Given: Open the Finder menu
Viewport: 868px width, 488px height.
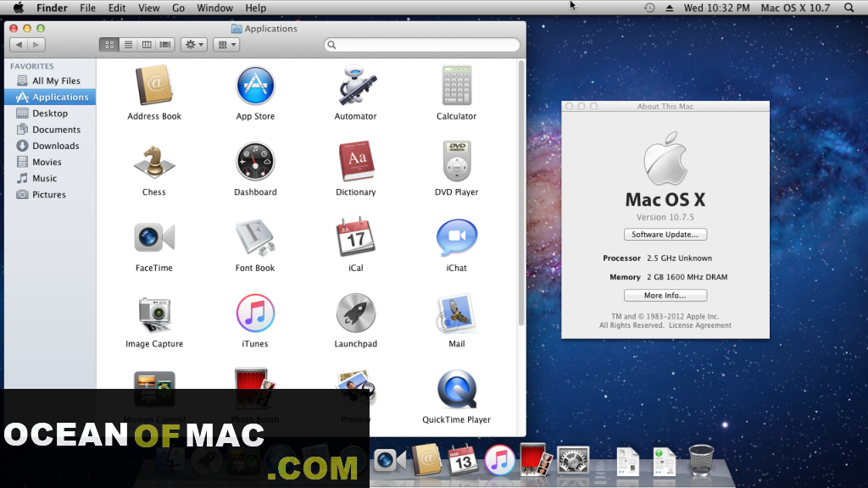Looking at the screenshot, I should [52, 8].
